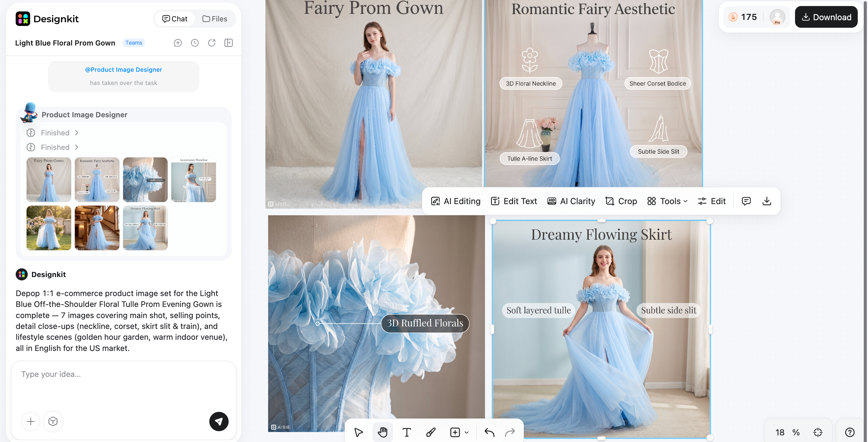Select the hand pan tool

[382, 432]
